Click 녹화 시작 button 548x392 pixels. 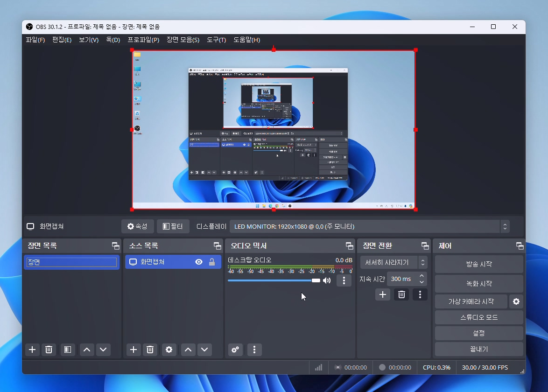(479, 284)
